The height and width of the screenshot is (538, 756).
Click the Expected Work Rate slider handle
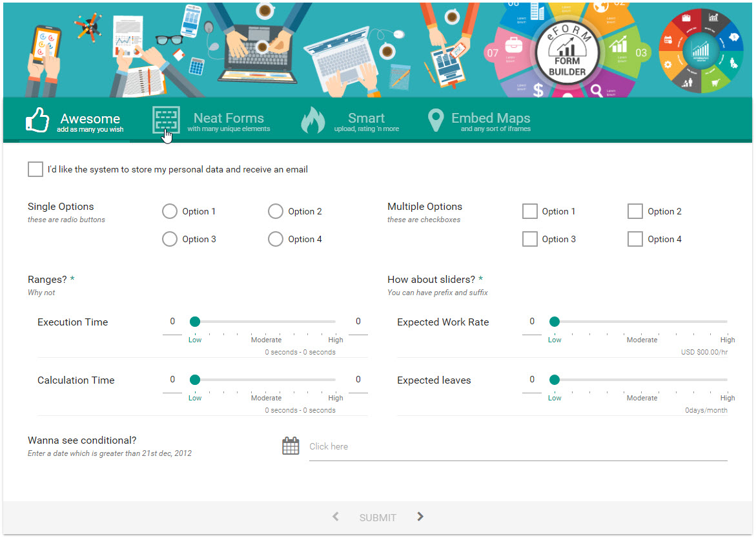pos(554,322)
